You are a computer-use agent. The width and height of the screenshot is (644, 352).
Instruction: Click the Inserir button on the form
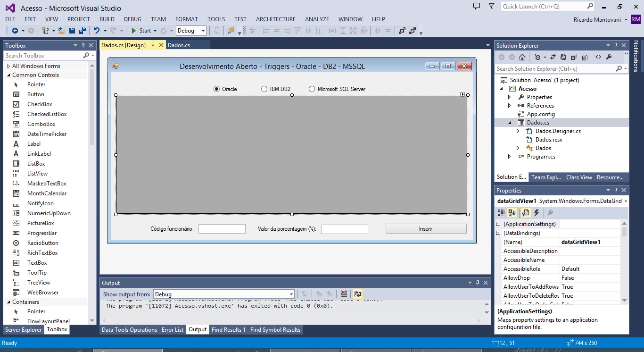tap(426, 229)
